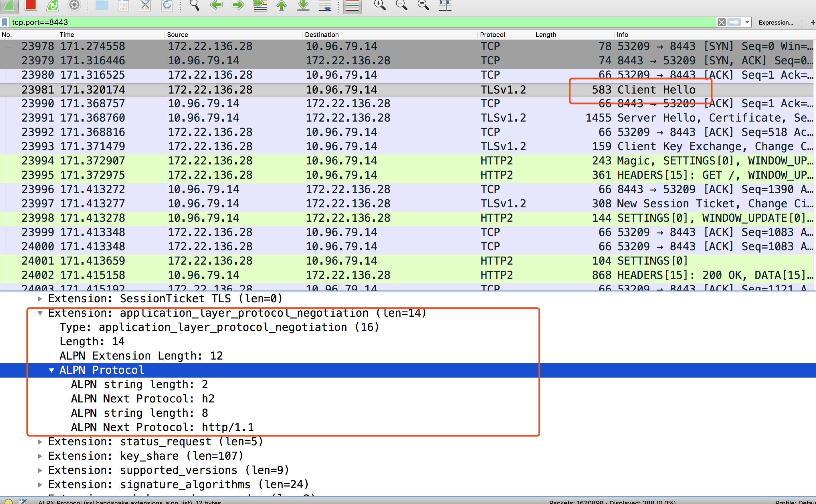Sort by the Length column header

(x=573, y=35)
